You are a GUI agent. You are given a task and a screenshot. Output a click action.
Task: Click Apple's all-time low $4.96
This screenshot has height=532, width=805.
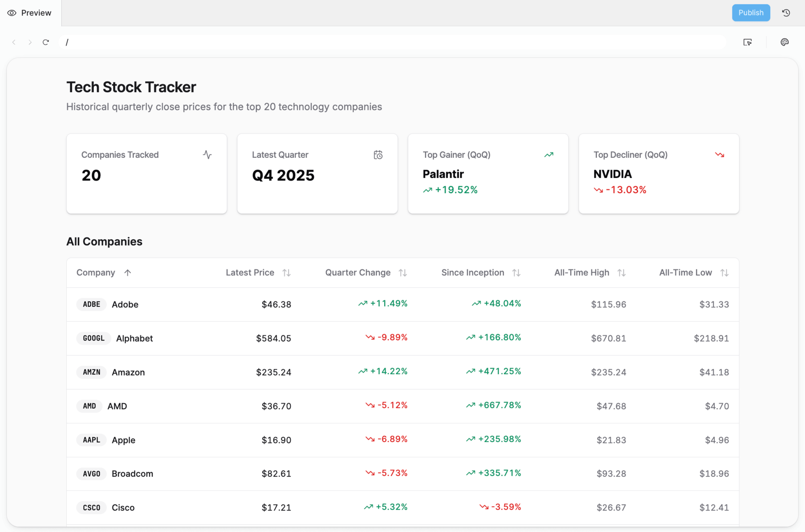coord(717,440)
